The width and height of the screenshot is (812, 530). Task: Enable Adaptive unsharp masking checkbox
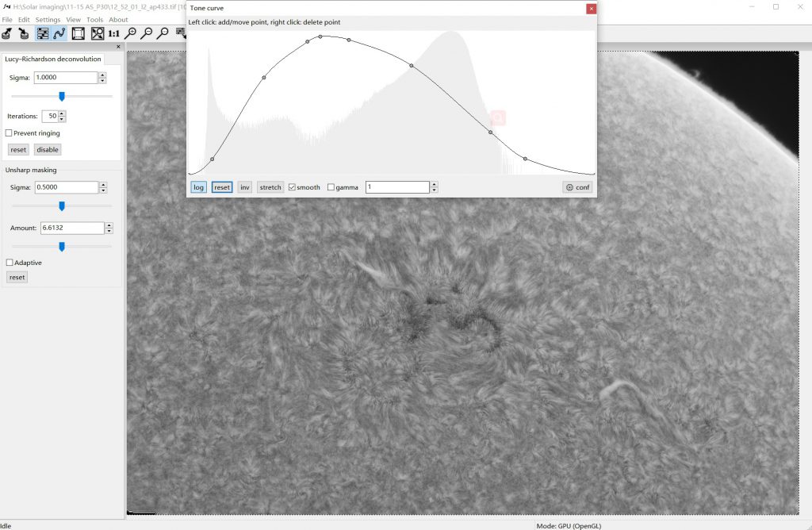[10, 263]
